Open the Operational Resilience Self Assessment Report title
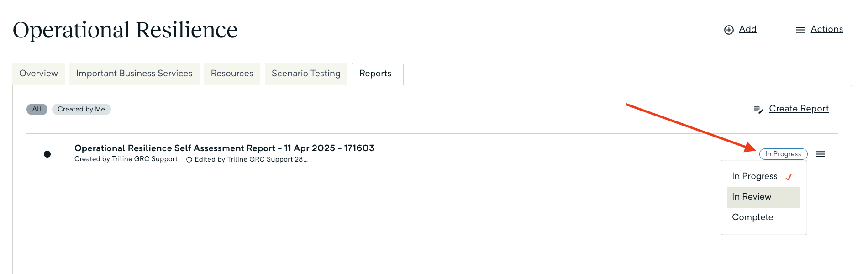The image size is (868, 274). click(224, 148)
